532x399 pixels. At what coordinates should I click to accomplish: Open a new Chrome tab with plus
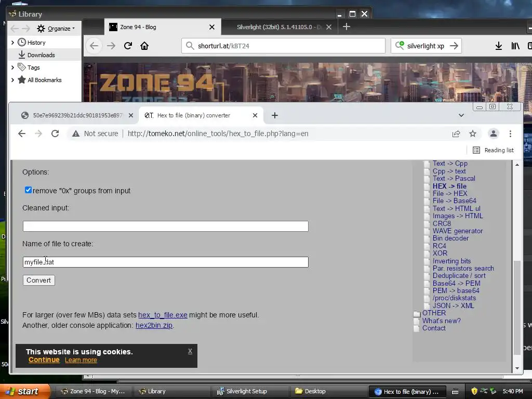pos(275,115)
